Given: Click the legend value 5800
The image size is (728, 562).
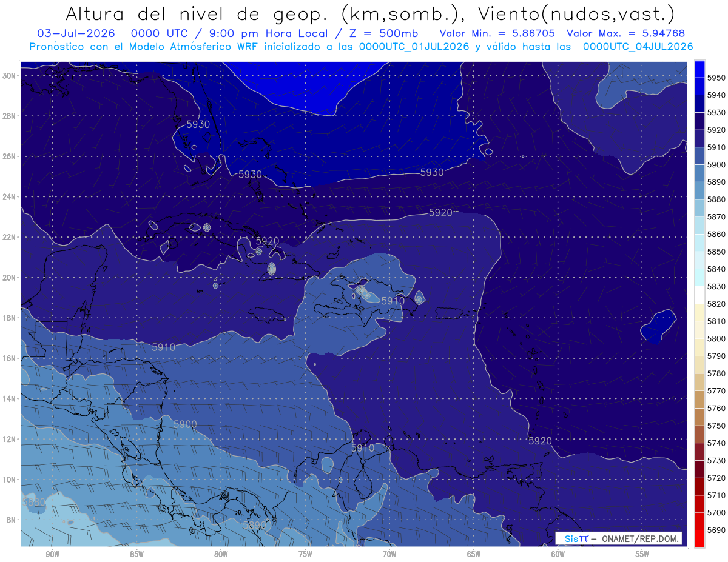Looking at the screenshot, I should pos(716,338).
